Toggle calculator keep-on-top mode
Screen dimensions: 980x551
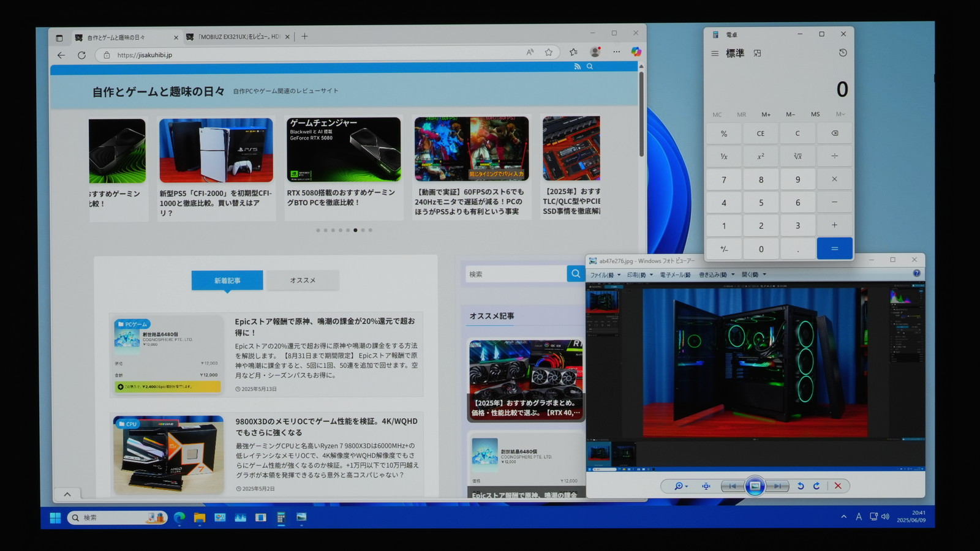[758, 54]
